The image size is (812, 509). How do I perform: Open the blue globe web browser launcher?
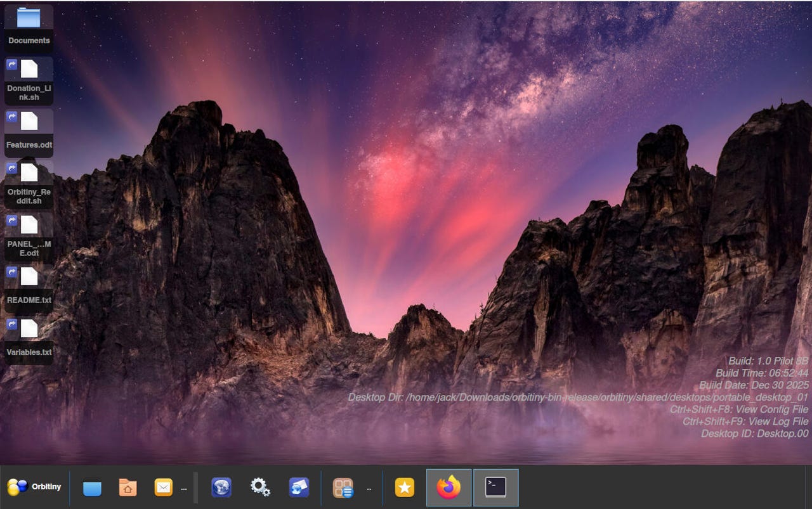tap(221, 487)
